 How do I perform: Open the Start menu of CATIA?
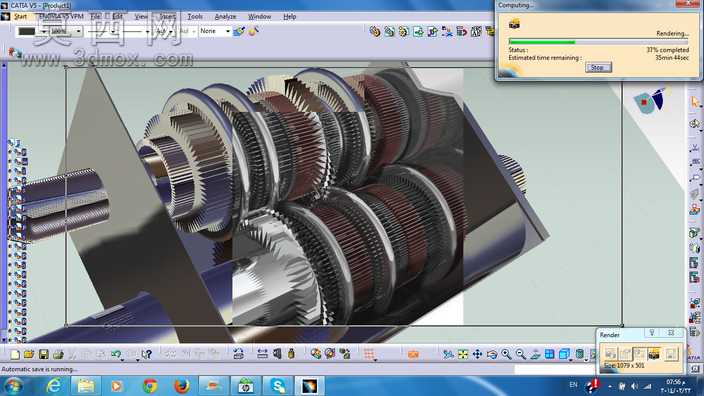click(x=20, y=16)
